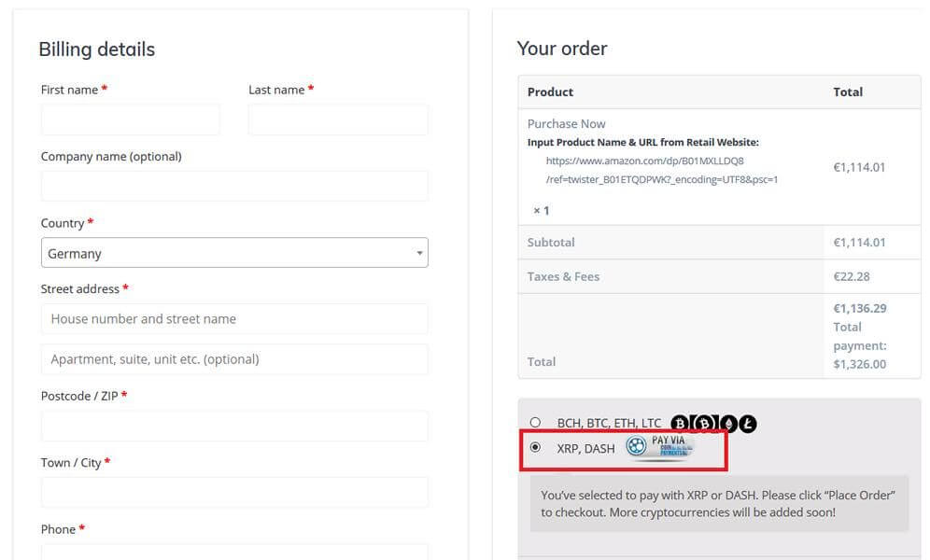The width and height of the screenshot is (930, 560).
Task: Click the Apartment, suite, unit field
Action: [233, 359]
